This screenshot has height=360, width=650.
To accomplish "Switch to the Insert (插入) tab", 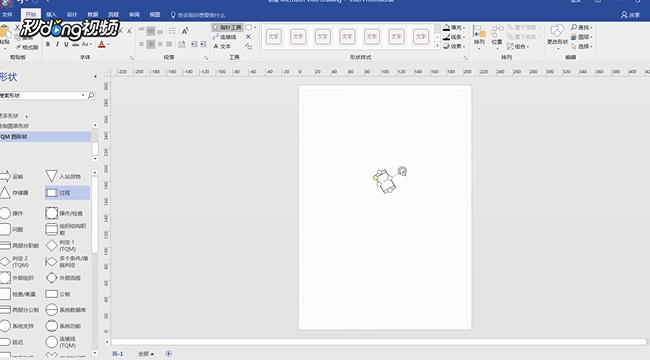I will click(51, 15).
